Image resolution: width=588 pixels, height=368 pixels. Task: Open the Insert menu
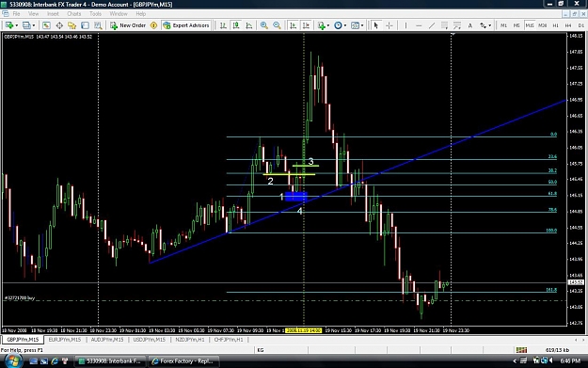[x=53, y=13]
